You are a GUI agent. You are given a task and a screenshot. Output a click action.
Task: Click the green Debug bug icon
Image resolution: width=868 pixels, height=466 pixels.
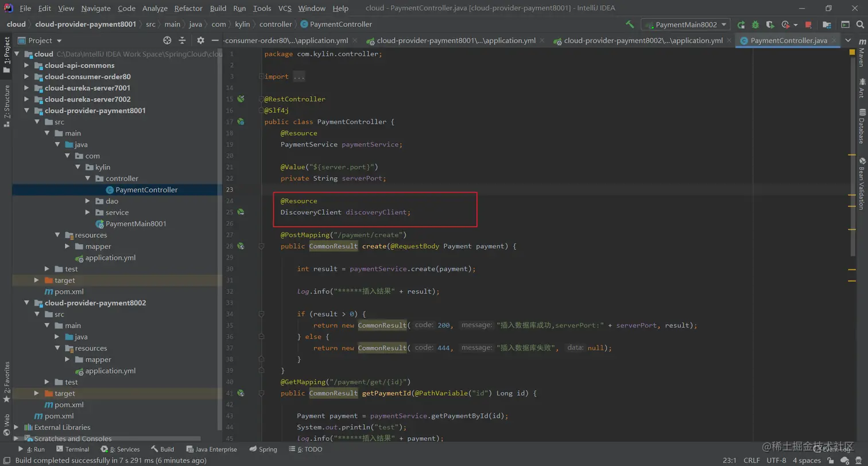tap(755, 25)
